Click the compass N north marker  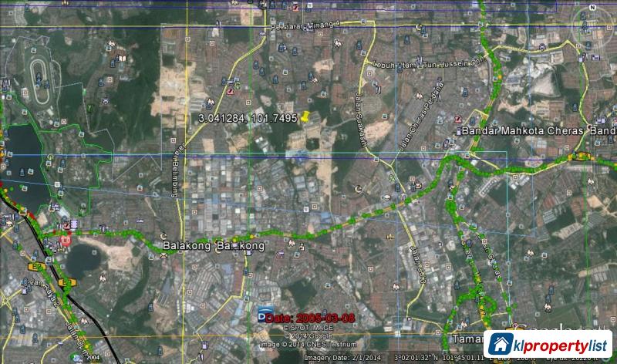point(592,8)
